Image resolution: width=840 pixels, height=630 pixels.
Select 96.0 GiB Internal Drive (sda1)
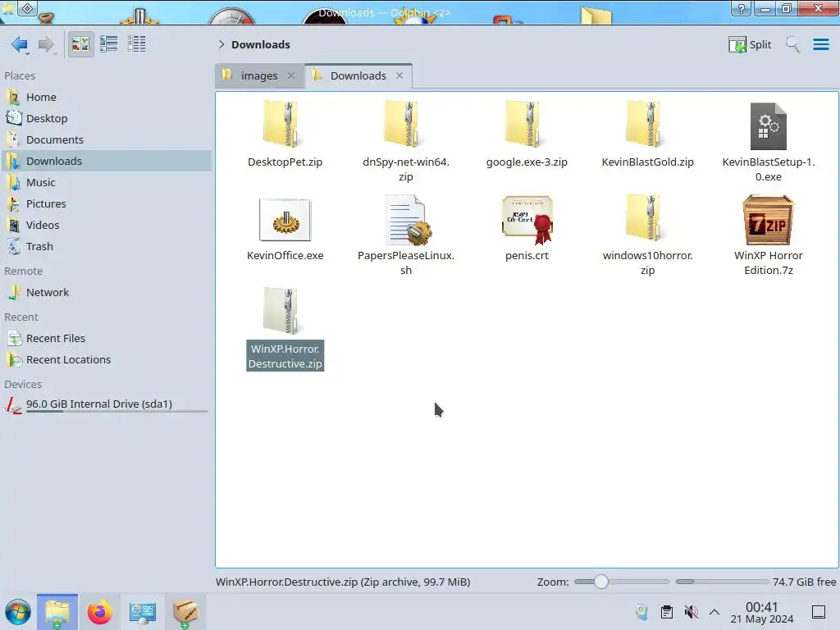click(x=106, y=405)
